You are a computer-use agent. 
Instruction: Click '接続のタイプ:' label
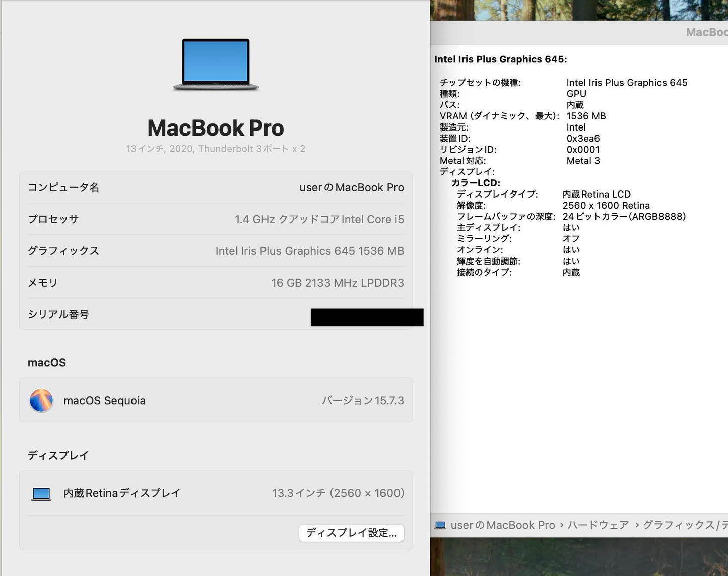pyautogui.click(x=484, y=273)
